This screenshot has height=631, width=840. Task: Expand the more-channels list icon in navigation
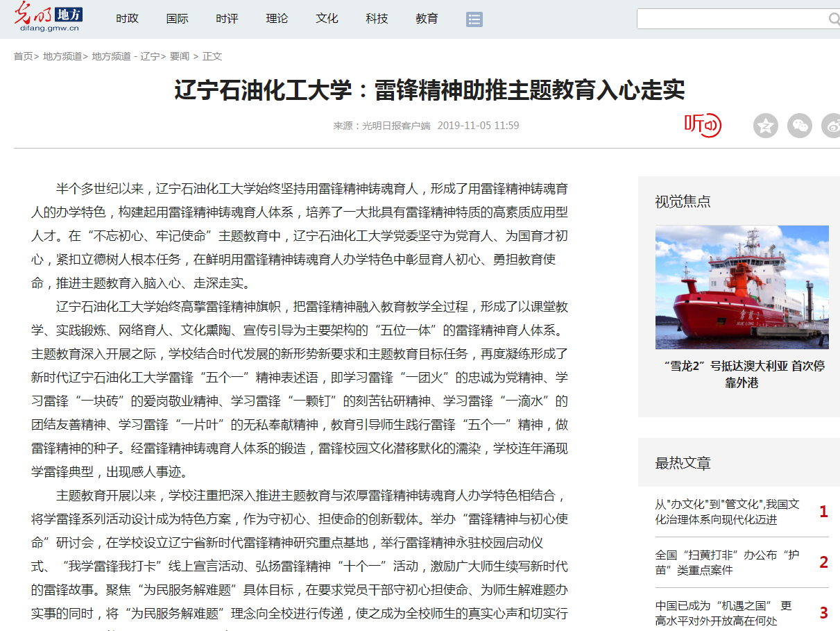click(x=474, y=19)
